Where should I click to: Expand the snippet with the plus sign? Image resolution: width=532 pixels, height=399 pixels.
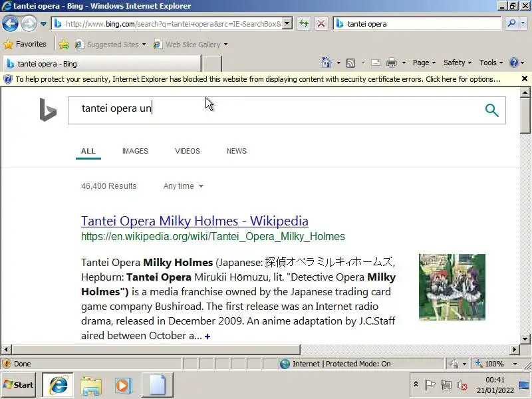pos(207,336)
